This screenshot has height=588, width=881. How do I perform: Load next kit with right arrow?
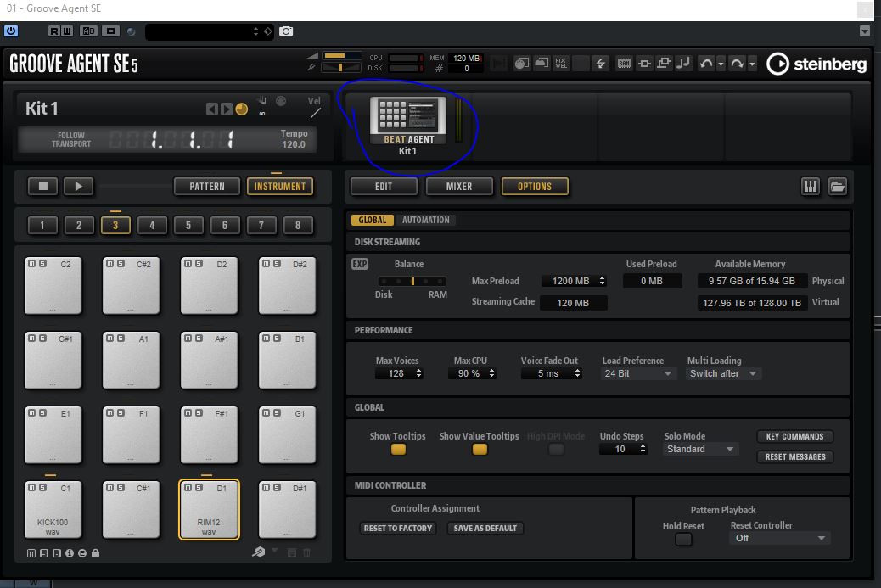226,109
